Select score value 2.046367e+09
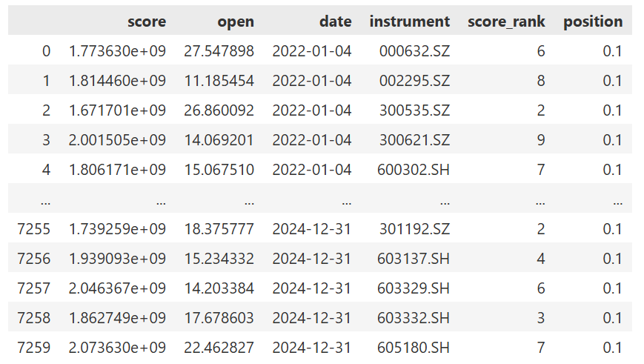 tap(117, 288)
